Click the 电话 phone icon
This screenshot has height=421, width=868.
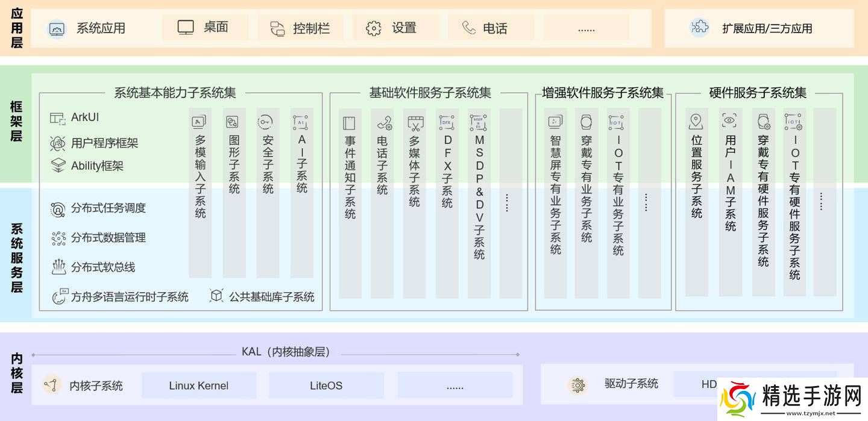(468, 28)
